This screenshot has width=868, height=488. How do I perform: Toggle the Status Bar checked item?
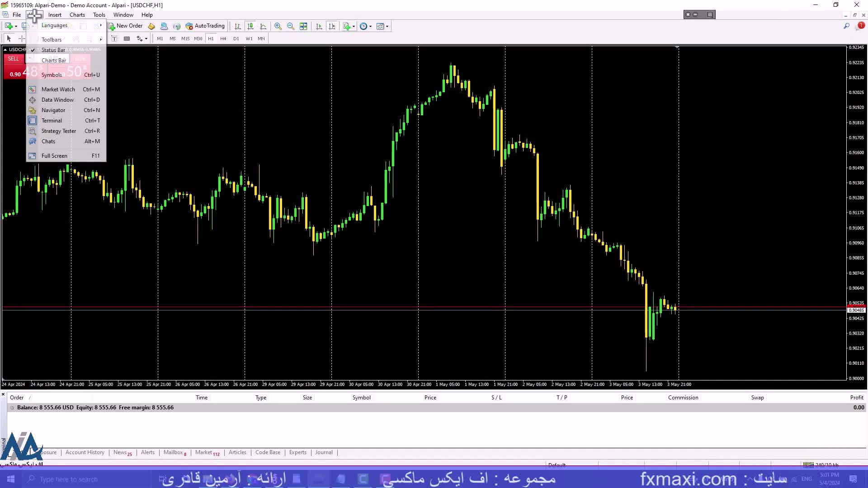click(x=53, y=50)
